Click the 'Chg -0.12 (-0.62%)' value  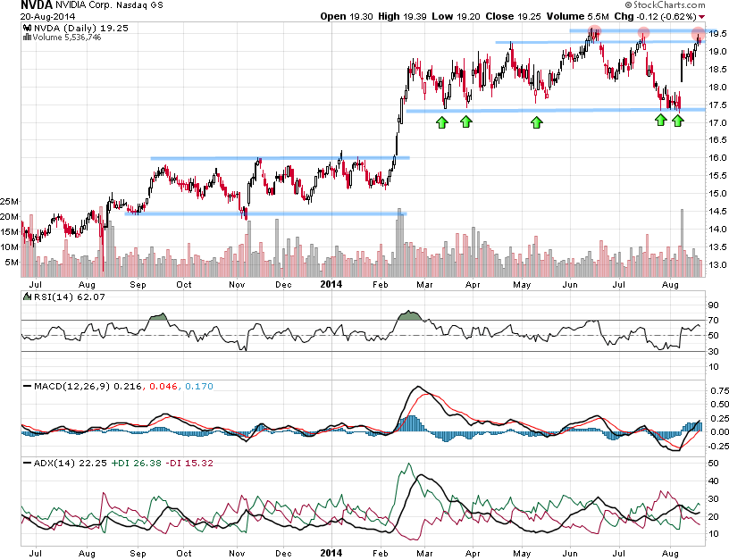click(x=655, y=16)
